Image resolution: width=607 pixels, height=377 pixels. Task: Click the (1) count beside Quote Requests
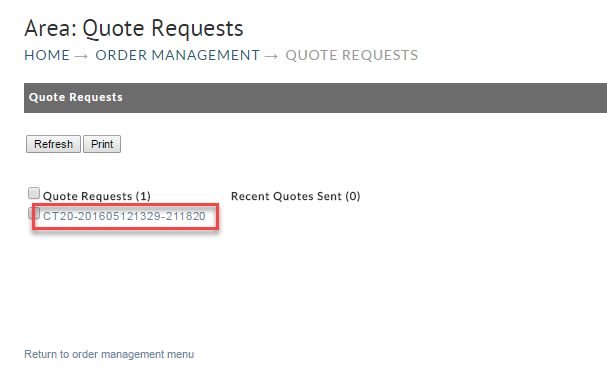143,196
